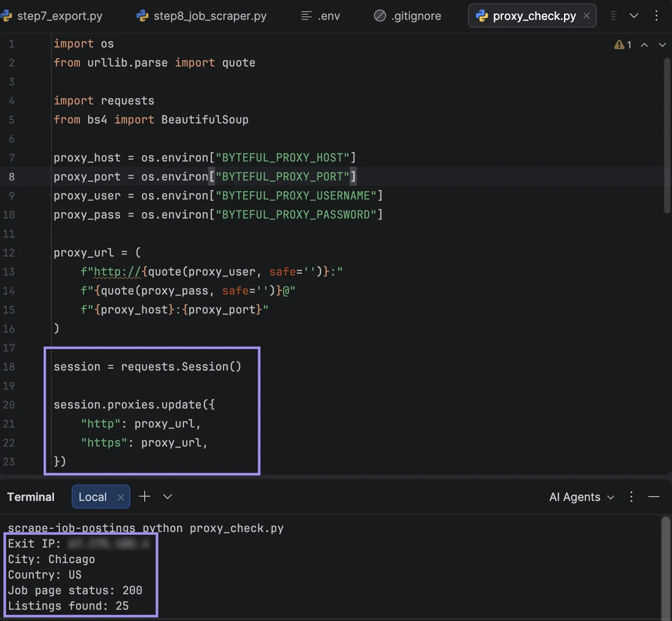Screen dimensions: 672x621
Task: Click line number 8 in the gutter
Action: point(11,177)
